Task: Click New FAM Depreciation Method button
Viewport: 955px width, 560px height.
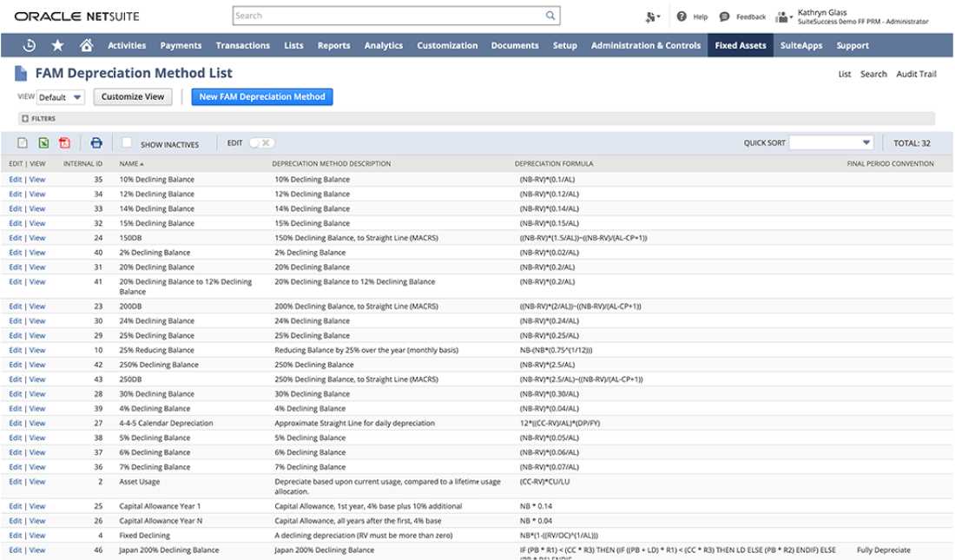Action: tap(262, 97)
